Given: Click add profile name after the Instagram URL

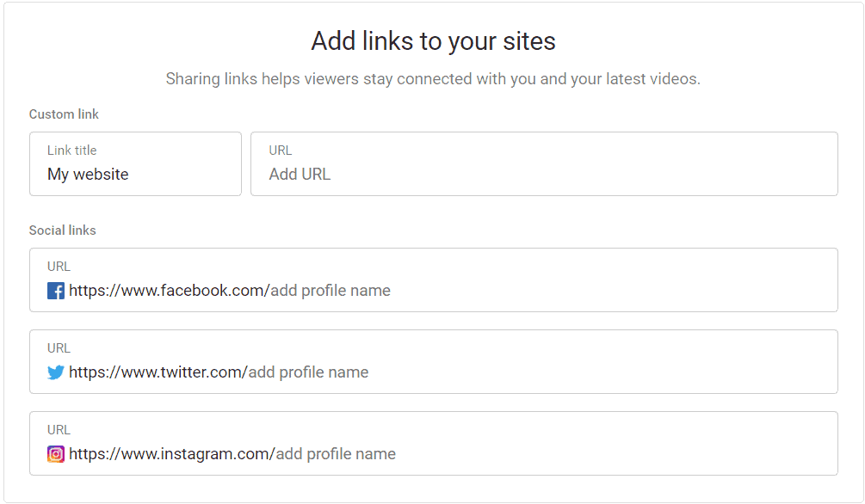Looking at the screenshot, I should coord(336,454).
